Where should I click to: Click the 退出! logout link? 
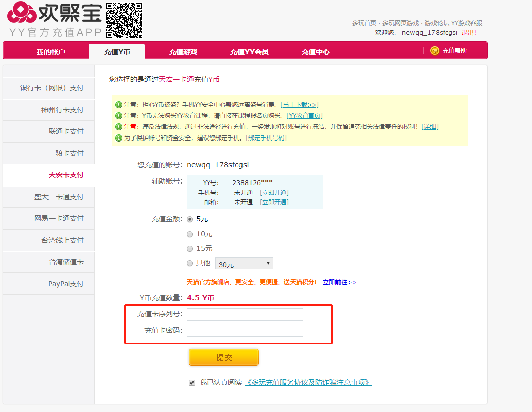469,33
